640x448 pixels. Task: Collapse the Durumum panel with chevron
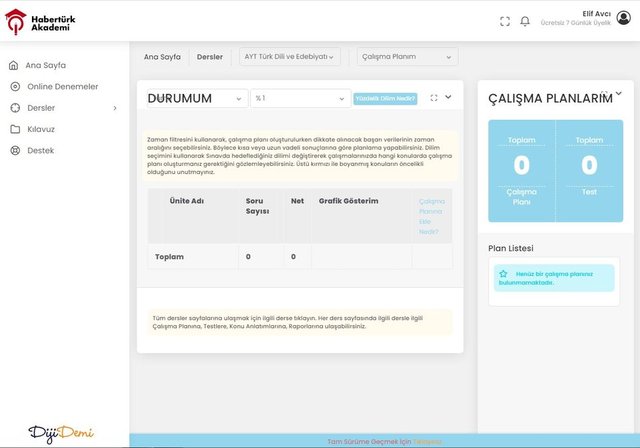[x=448, y=97]
